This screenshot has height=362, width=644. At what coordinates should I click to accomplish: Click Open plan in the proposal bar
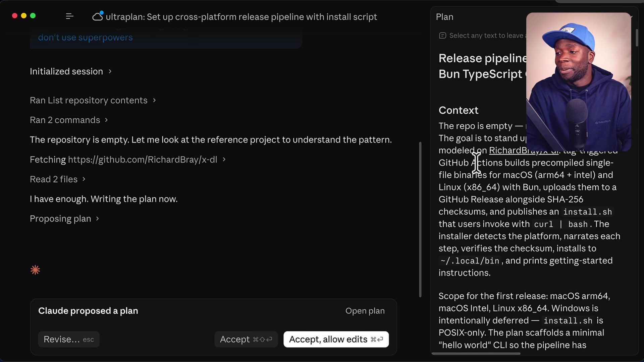coord(365,311)
